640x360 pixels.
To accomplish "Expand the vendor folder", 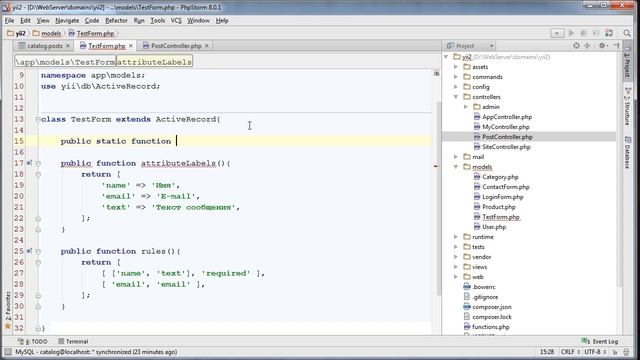I will [456, 257].
